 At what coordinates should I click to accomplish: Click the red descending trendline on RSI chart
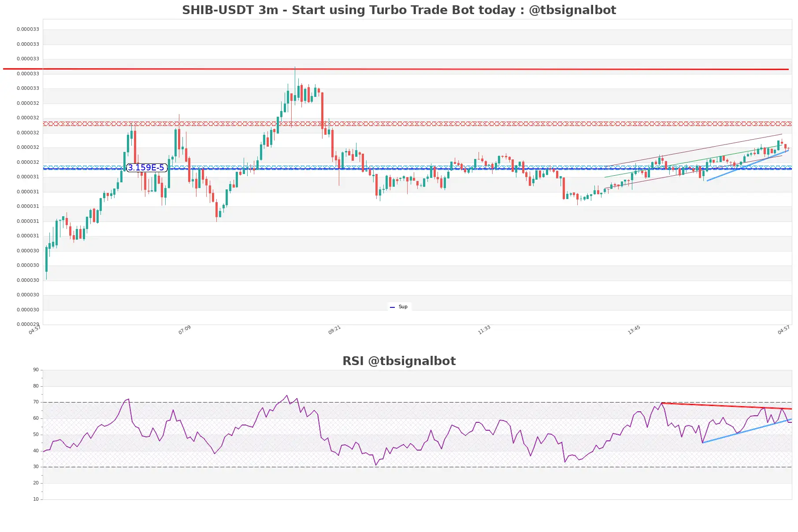point(727,406)
